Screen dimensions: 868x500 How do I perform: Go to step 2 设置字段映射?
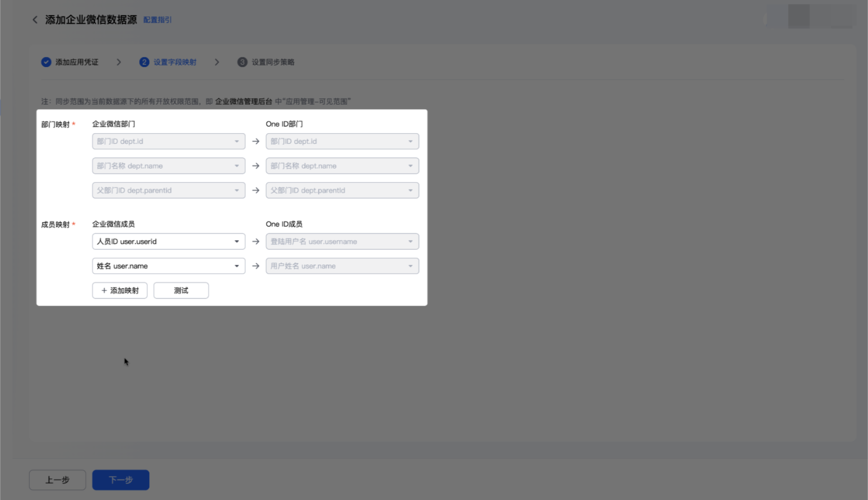168,62
